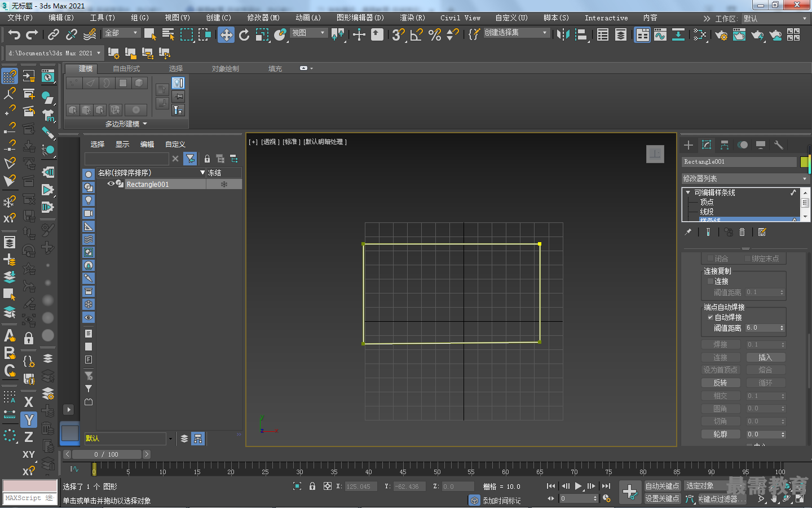812x508 pixels.
Task: Click the Undo arrow icon
Action: (14, 35)
